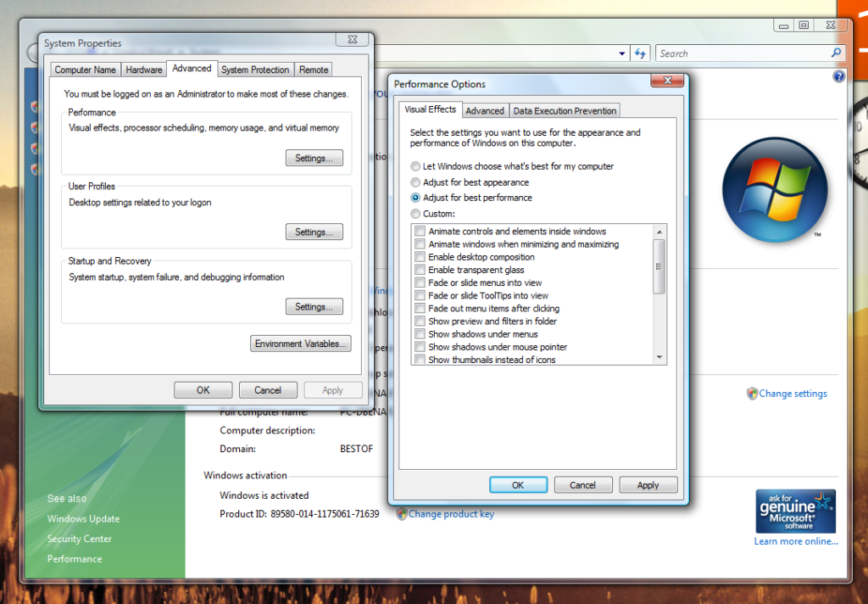
Task: Open Environment Variables dialog
Action: (x=301, y=344)
